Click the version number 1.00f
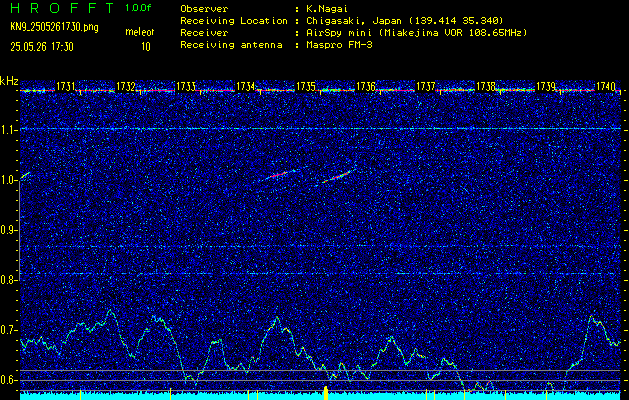This screenshot has width=629, height=400. pos(138,8)
